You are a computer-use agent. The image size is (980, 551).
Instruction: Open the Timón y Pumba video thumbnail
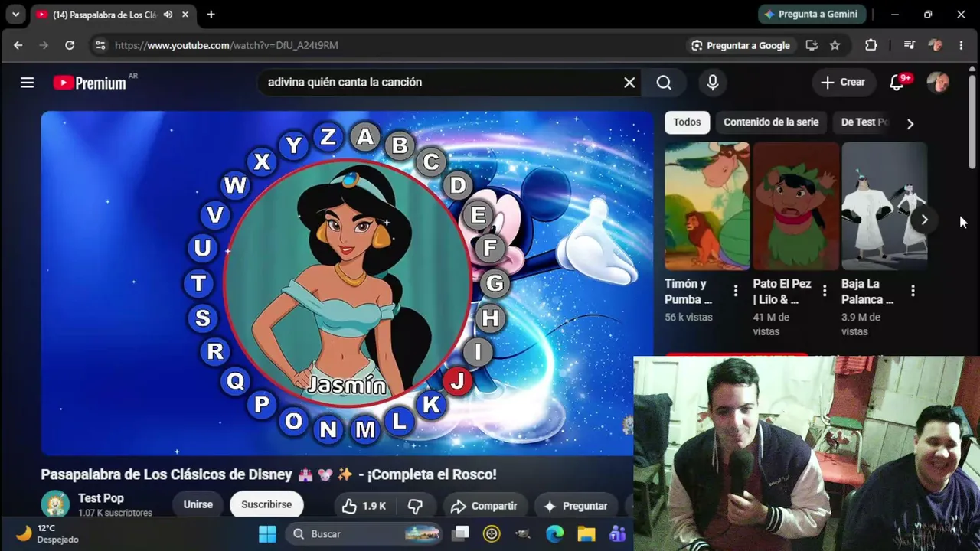point(707,207)
